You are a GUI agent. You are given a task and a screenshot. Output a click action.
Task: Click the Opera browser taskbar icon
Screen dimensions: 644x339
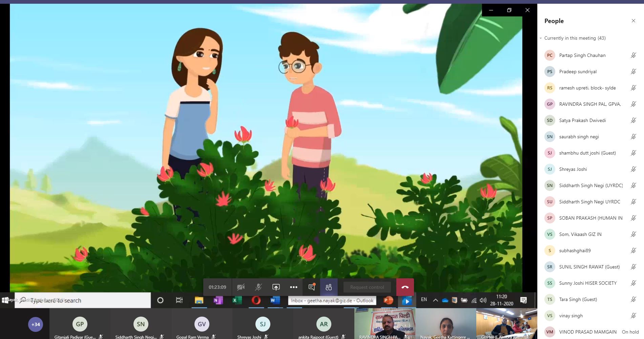click(x=256, y=300)
